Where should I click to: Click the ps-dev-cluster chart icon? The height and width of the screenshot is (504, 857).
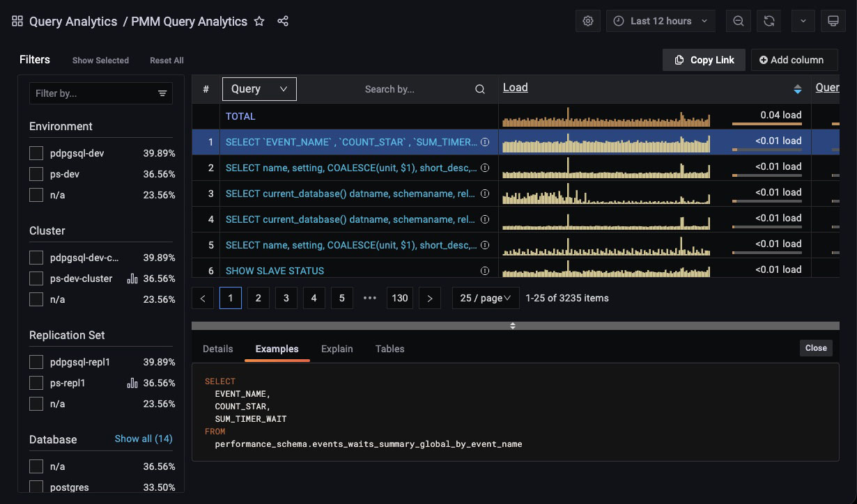coord(132,278)
